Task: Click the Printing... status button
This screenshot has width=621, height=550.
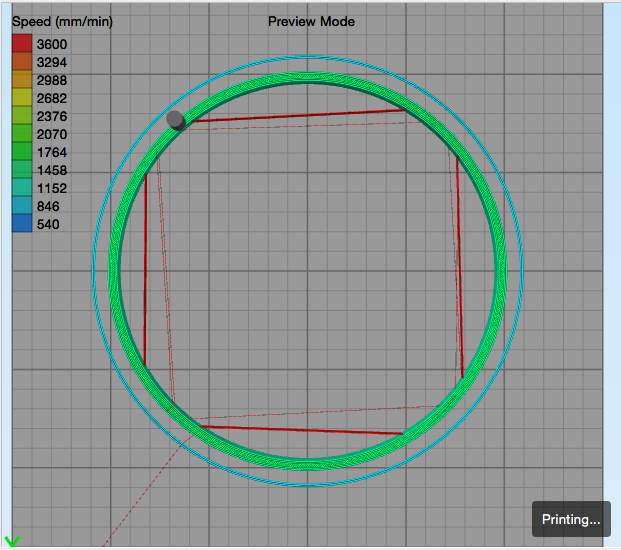Action: [x=571, y=519]
